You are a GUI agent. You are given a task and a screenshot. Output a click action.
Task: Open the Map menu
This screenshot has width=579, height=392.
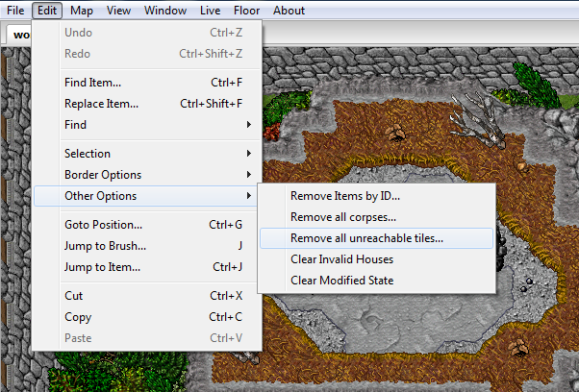[82, 11]
